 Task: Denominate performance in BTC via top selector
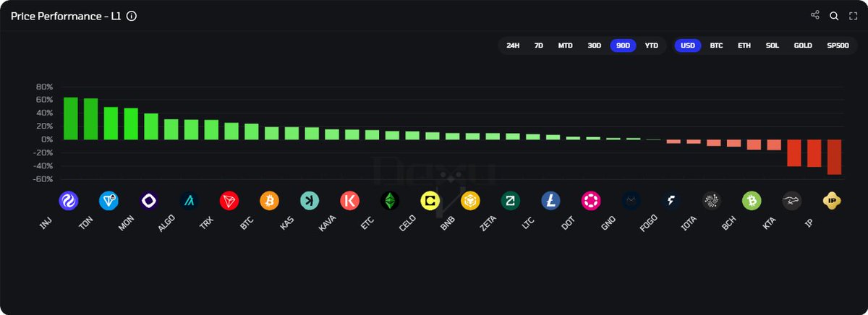pyautogui.click(x=717, y=46)
